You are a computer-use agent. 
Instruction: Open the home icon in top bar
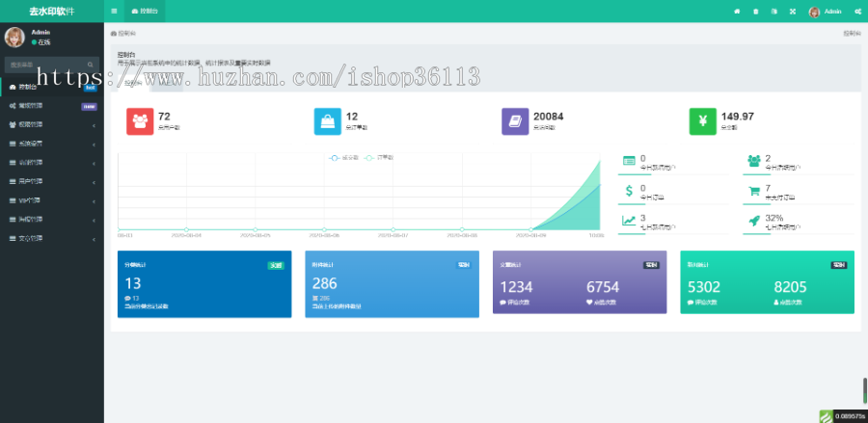pos(737,11)
